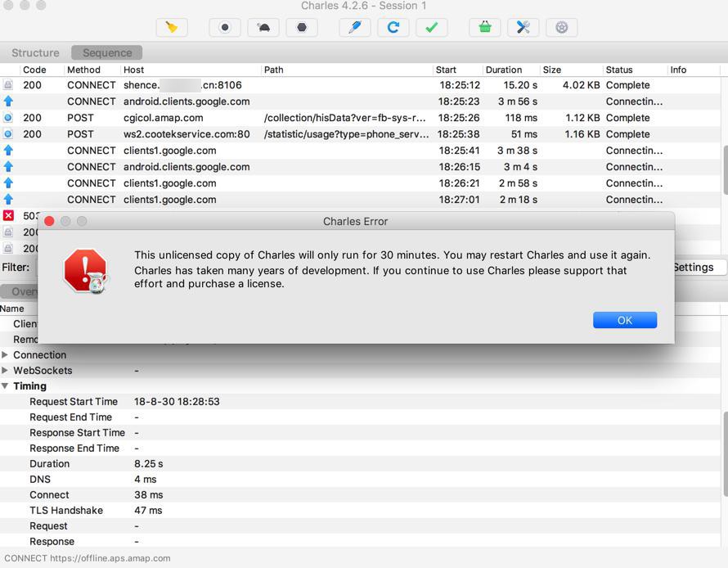728x568 pixels.
Task: Click the green basket purchase icon
Action: coord(485,27)
